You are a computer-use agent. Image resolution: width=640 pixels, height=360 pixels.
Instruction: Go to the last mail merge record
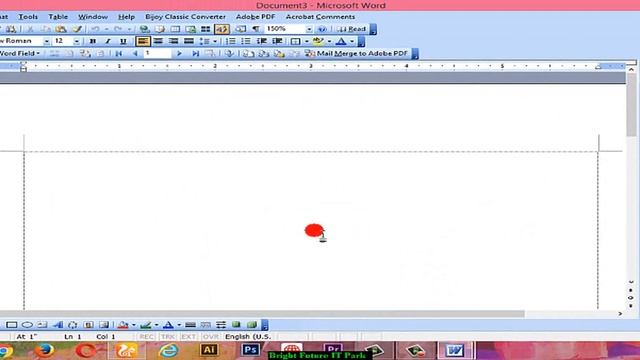(x=196, y=53)
